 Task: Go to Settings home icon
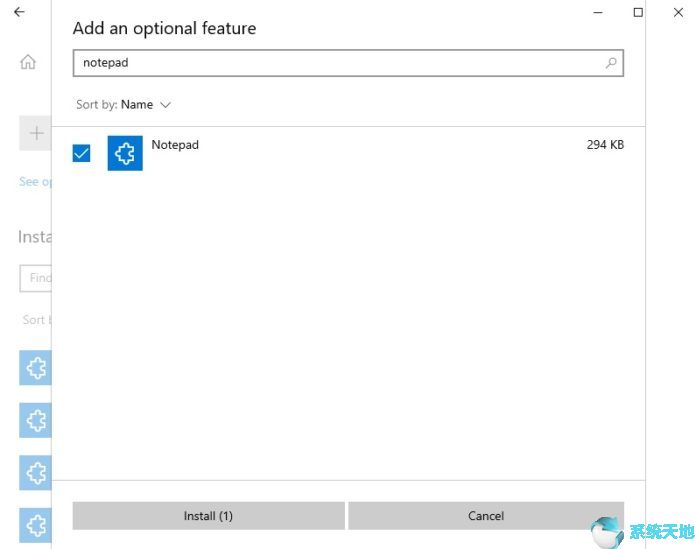28,62
